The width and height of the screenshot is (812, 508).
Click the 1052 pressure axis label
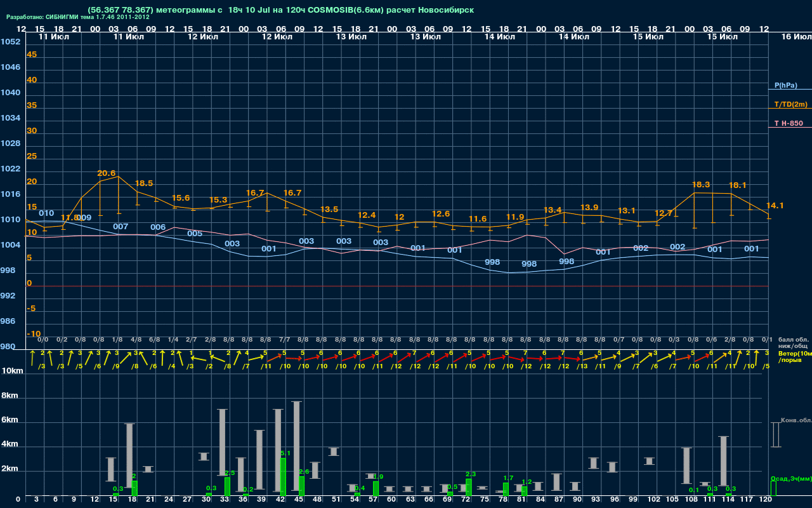point(10,42)
